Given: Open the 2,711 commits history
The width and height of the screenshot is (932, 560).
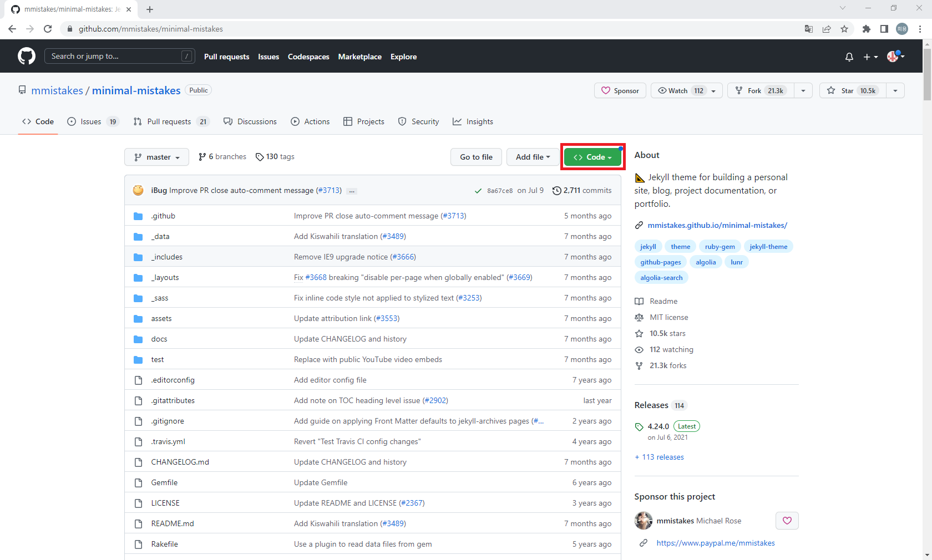Looking at the screenshot, I should point(582,190).
